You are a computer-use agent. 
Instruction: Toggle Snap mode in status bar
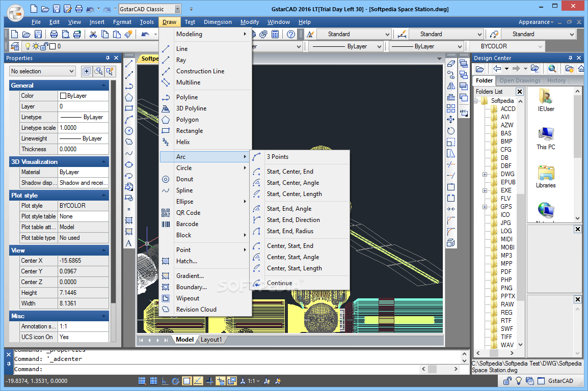142,381
